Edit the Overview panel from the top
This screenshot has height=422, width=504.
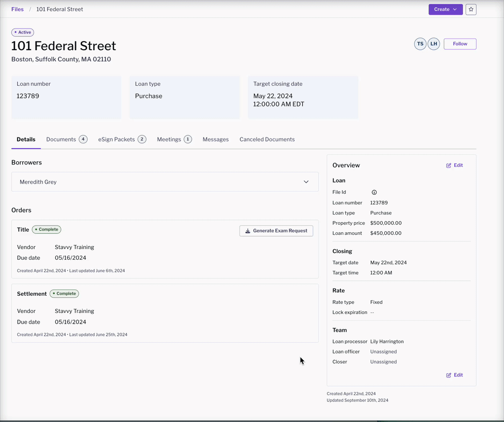(x=454, y=165)
